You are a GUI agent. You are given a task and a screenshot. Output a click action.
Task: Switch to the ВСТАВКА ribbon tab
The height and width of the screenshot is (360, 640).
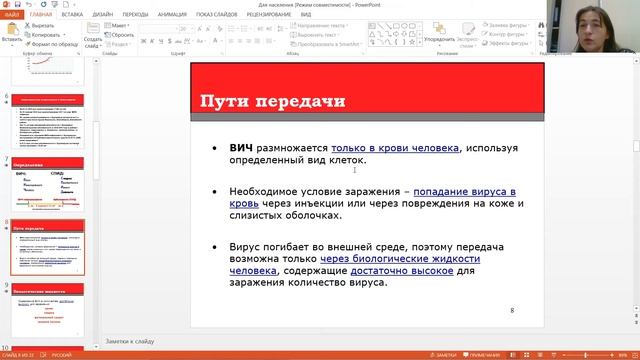72,15
